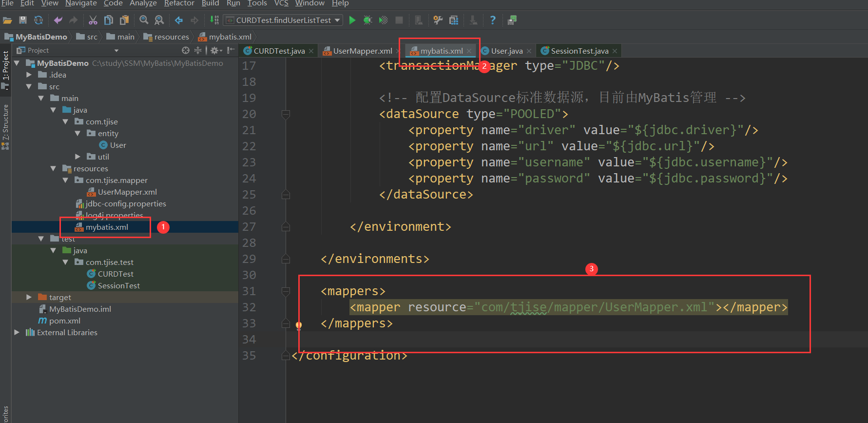Click the Undo arrow icon
The width and height of the screenshot is (868, 423).
58,20
